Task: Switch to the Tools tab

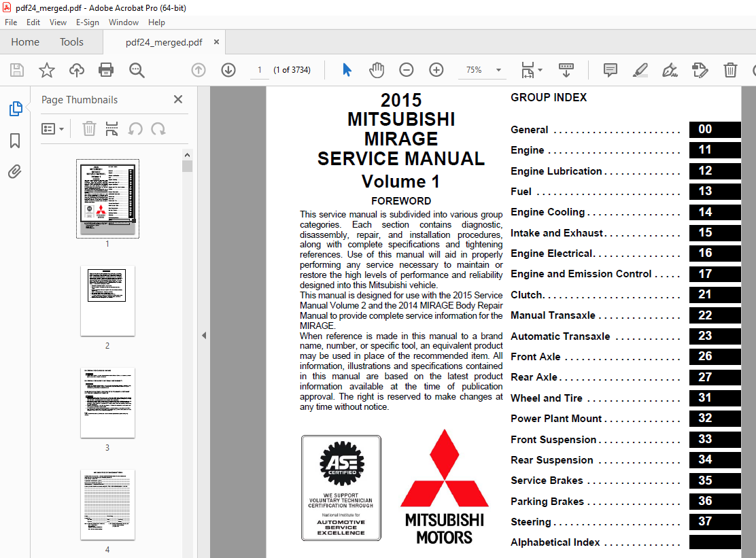Action: tap(71, 42)
